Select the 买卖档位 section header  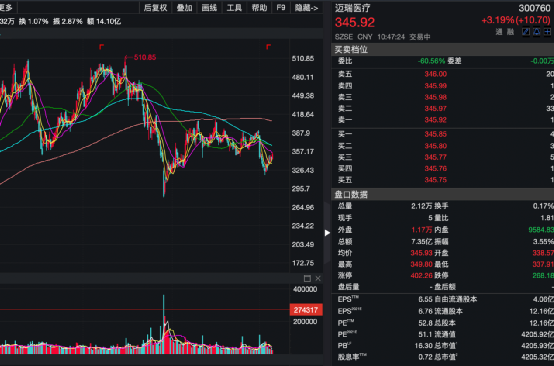[442, 49]
